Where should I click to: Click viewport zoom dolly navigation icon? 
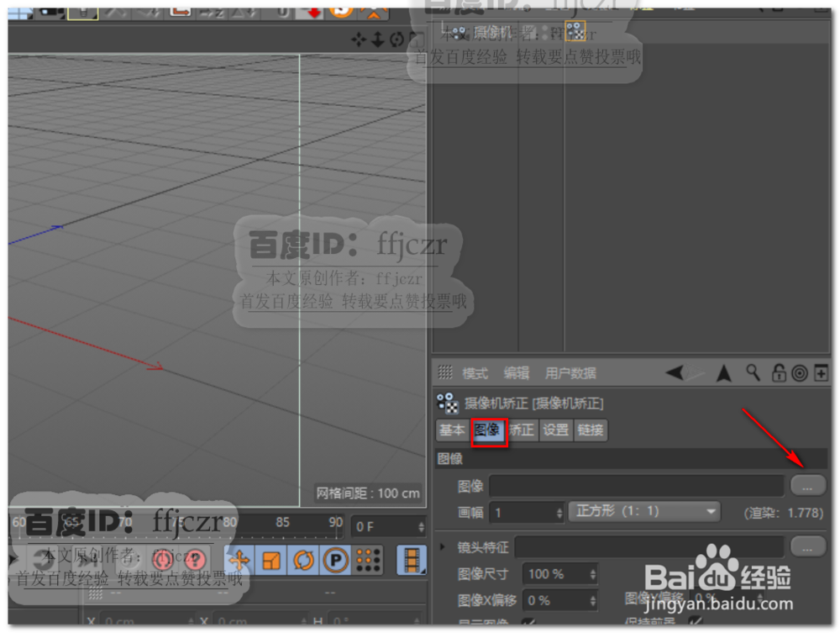(x=378, y=40)
